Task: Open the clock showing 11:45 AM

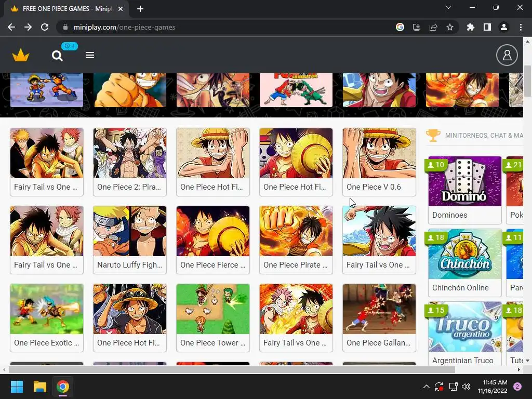Action: (x=493, y=387)
